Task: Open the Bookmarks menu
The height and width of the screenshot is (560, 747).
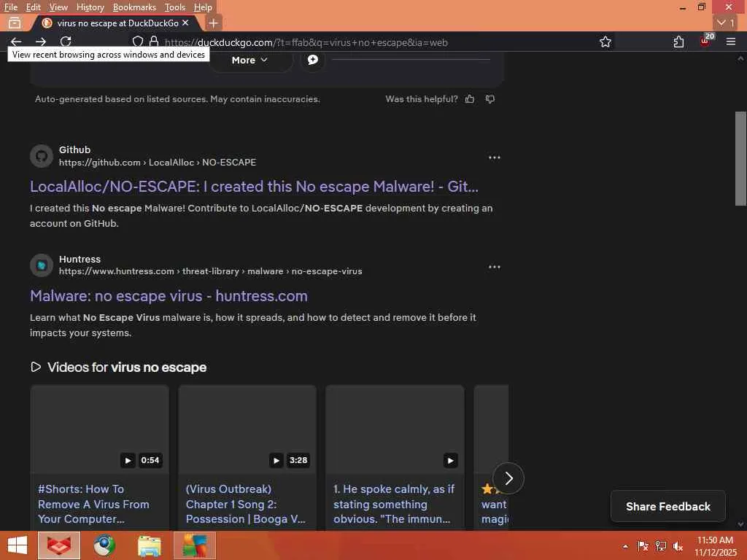Action: [x=134, y=7]
